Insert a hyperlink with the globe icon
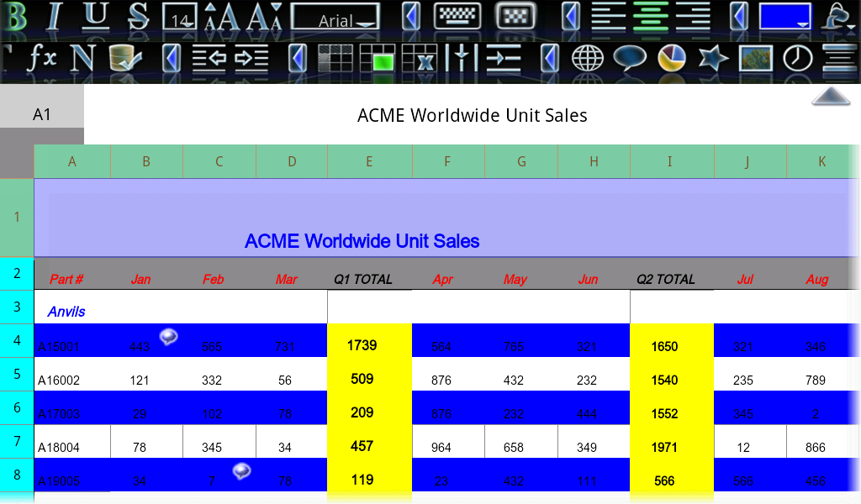Screen dimensions: 861x504 tap(588, 58)
